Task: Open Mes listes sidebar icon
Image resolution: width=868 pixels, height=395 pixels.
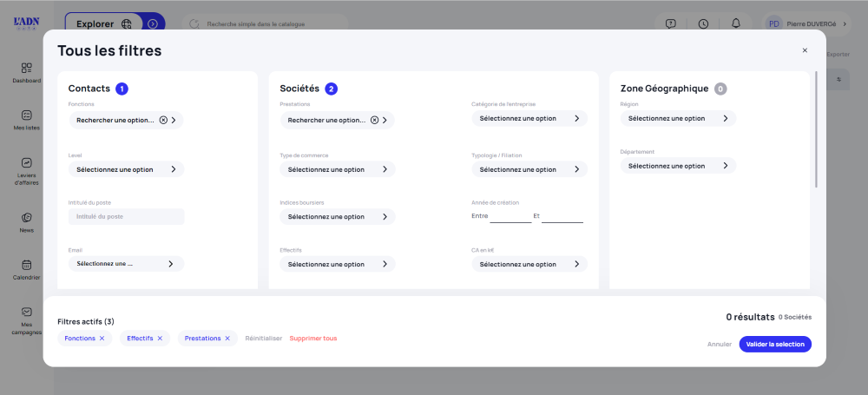Action: [x=26, y=115]
